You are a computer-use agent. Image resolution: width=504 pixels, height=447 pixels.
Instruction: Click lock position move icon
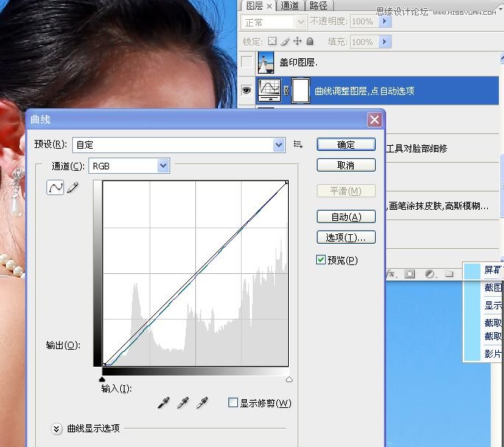(298, 41)
